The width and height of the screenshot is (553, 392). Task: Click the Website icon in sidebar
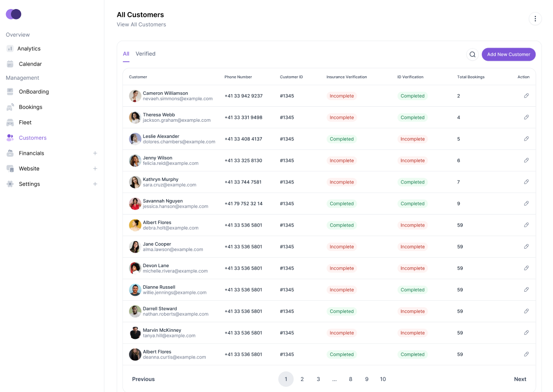(x=10, y=169)
